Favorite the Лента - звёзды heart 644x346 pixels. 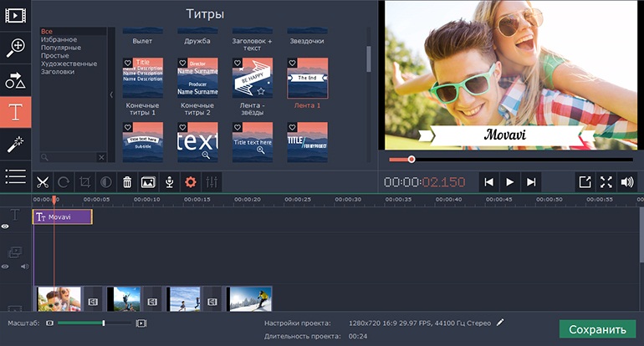[238, 63]
